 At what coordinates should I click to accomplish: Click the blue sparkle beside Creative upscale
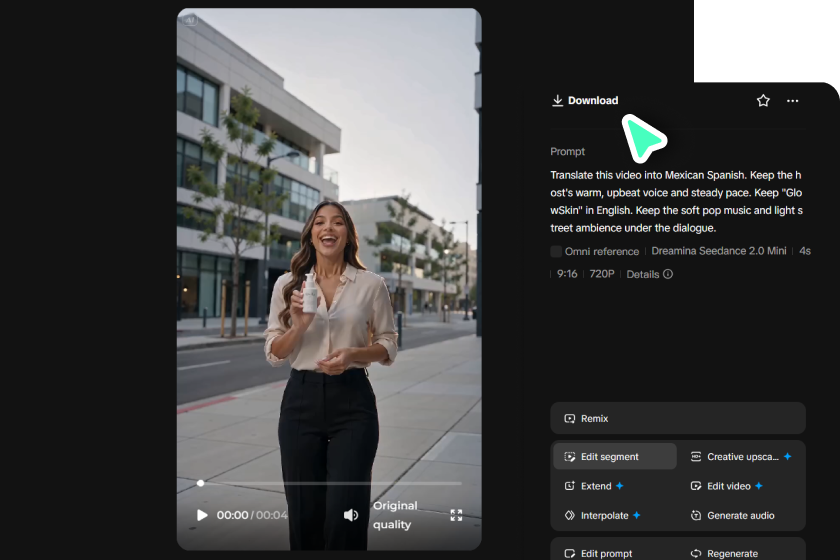[x=788, y=456]
